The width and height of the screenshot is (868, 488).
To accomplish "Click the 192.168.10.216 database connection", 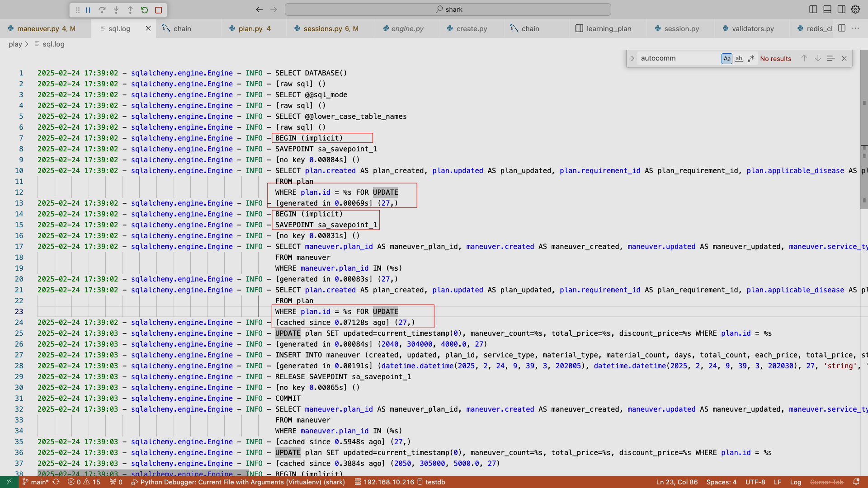I will pyautogui.click(x=384, y=482).
